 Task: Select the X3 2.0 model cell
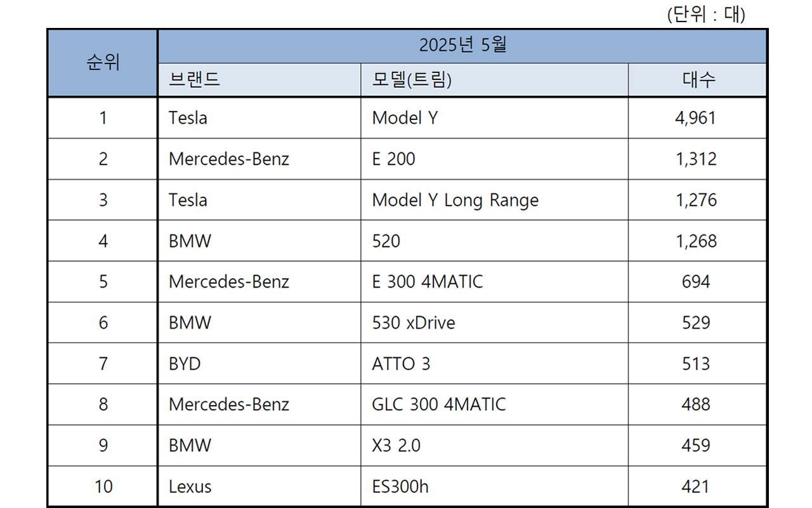click(x=396, y=446)
